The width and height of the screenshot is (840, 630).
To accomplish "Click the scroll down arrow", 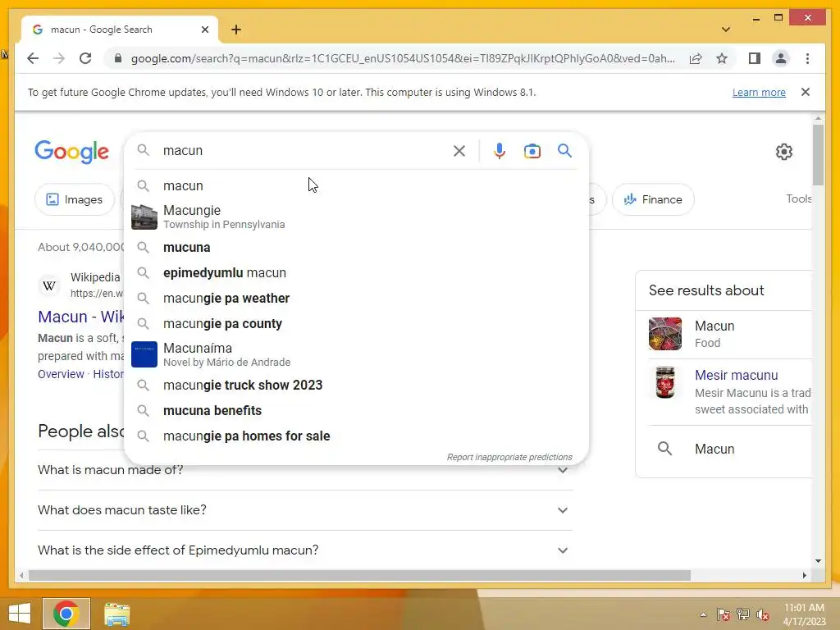I will [x=818, y=561].
